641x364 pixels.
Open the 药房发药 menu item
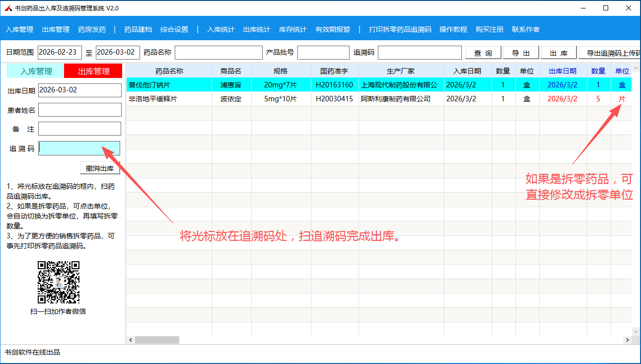point(92,29)
